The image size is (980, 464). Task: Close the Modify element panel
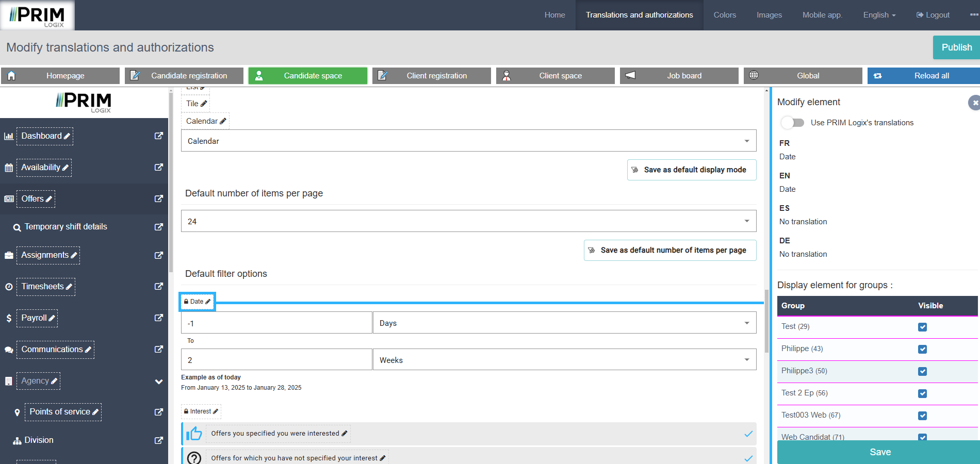click(x=974, y=103)
